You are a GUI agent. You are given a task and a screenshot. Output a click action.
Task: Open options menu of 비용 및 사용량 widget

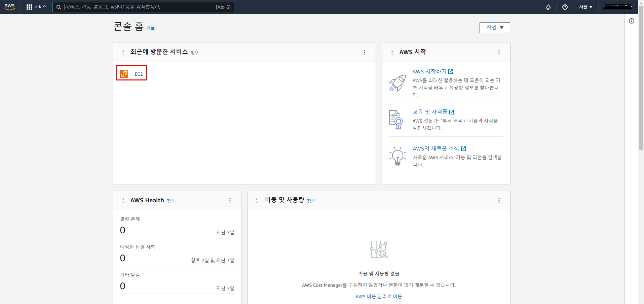[x=499, y=200]
